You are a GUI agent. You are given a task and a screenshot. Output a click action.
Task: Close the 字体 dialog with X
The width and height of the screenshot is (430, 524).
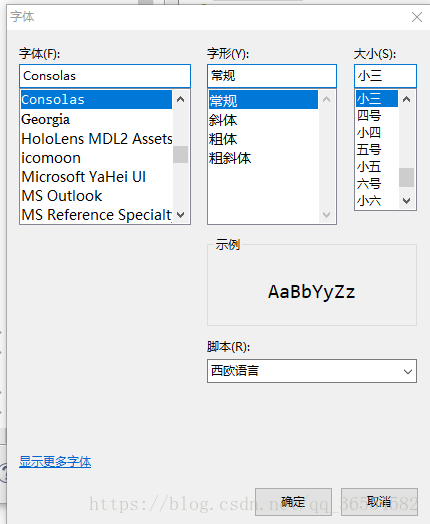pyautogui.click(x=417, y=17)
